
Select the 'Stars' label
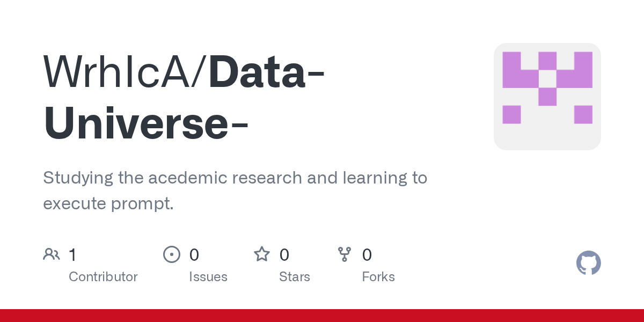pos(295,277)
